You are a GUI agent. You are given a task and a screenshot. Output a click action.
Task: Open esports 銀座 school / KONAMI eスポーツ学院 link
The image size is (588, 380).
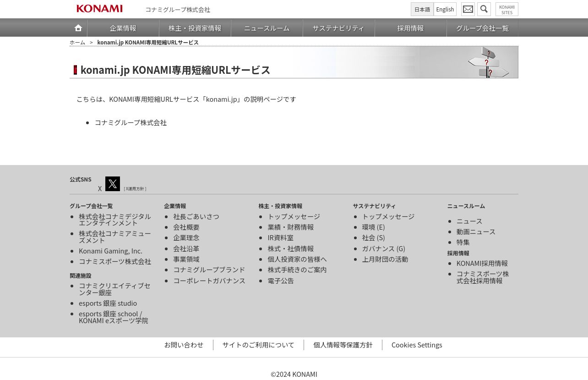(x=114, y=317)
